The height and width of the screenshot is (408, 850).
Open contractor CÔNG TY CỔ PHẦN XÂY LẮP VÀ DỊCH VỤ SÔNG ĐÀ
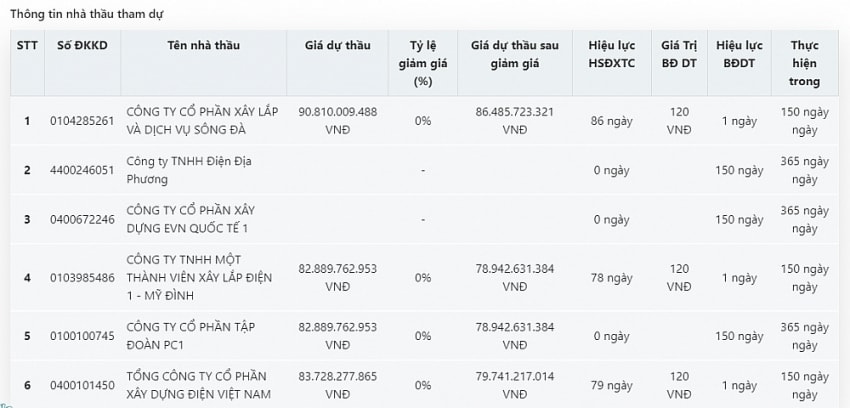pyautogui.click(x=202, y=121)
